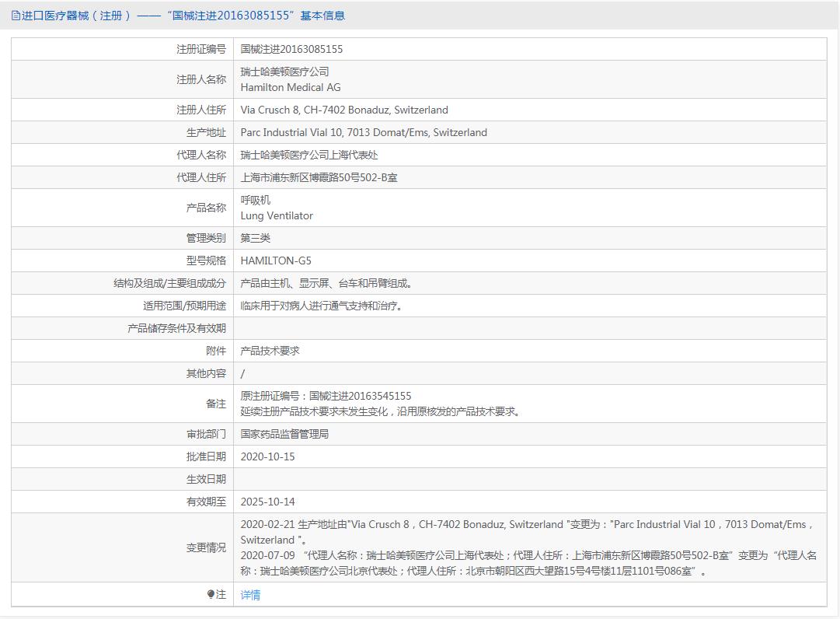Click the 批准日期 label
The width and height of the screenshot is (840, 619).
click(x=206, y=456)
